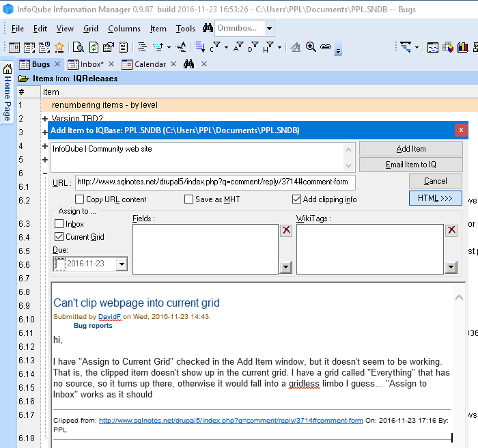Click the 'H' filter funnel icon

(x=268, y=47)
